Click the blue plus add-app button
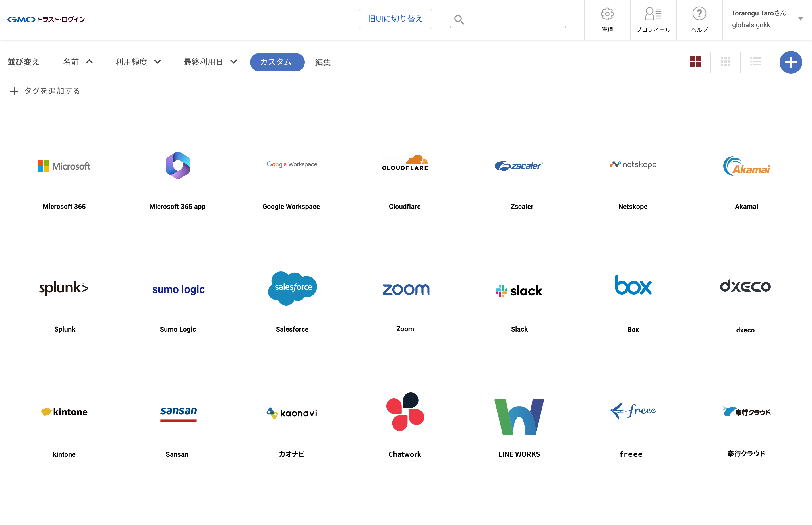 coord(791,62)
